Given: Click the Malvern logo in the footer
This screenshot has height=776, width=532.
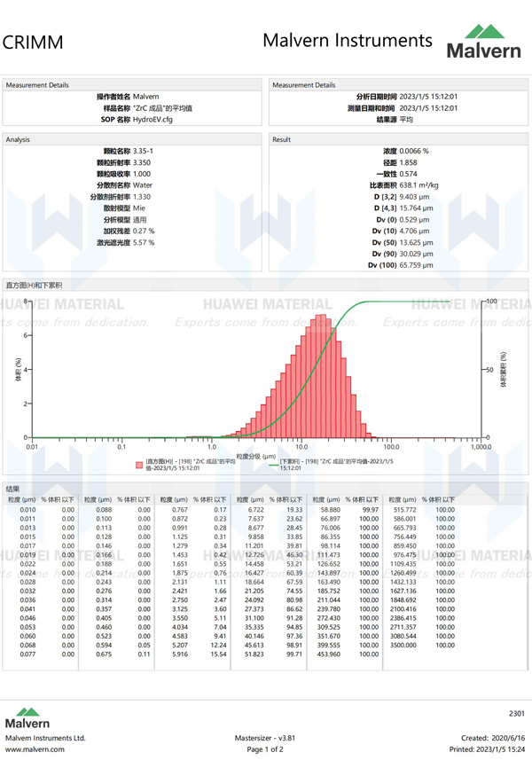Looking at the screenshot, I should pyautogui.click(x=27, y=717).
